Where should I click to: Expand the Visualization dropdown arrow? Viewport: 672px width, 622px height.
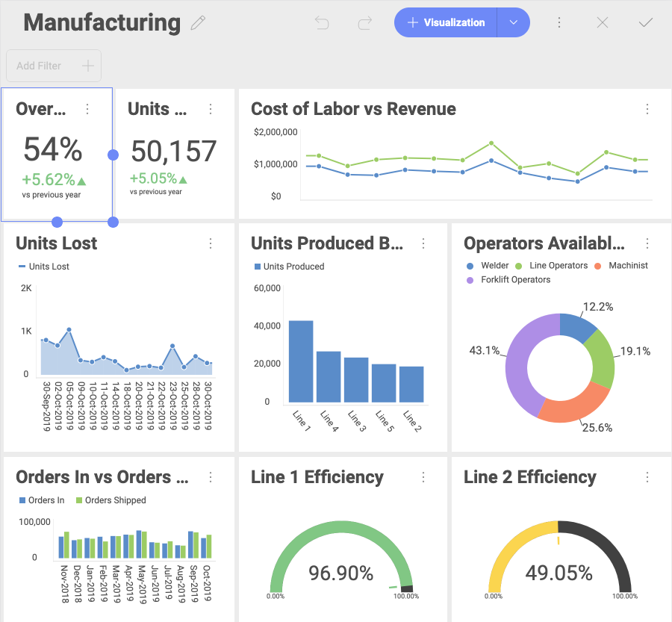coord(514,23)
